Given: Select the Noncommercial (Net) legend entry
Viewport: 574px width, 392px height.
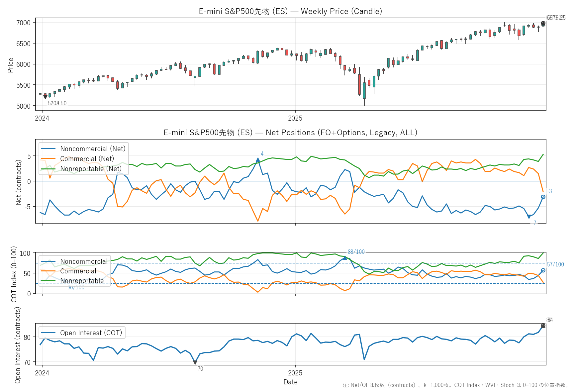Looking at the screenshot, I should point(93,149).
